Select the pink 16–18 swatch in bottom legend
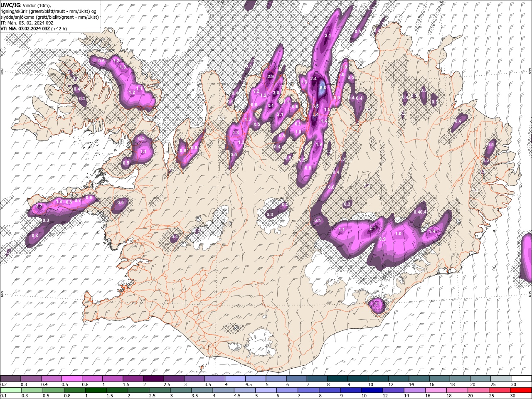This screenshot has height=399, width=532. point(436,390)
